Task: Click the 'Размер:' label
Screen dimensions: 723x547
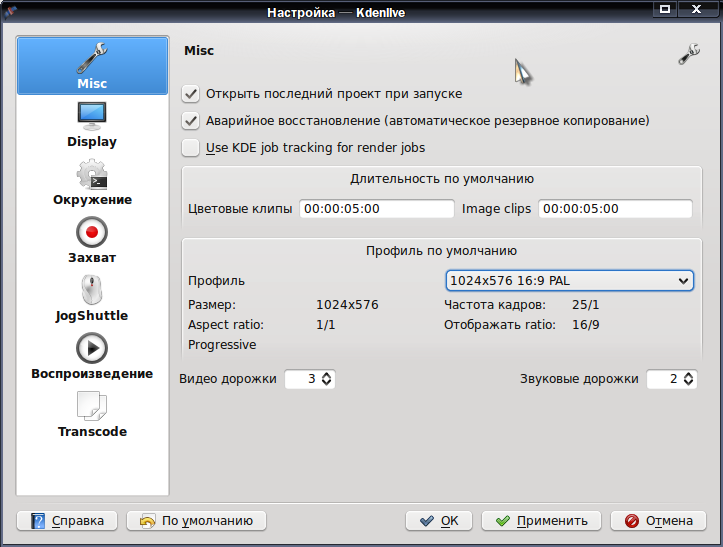Action: coord(212,305)
